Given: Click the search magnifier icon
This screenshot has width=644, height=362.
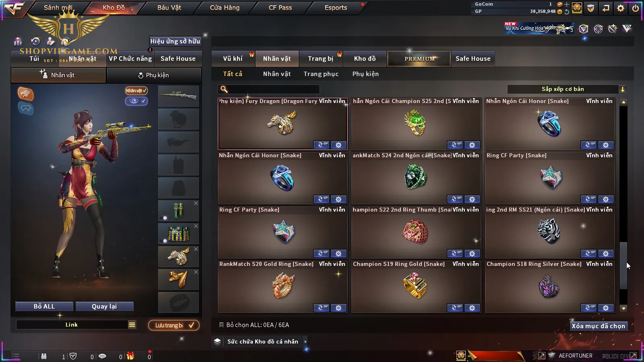Looking at the screenshot, I should (x=224, y=89).
